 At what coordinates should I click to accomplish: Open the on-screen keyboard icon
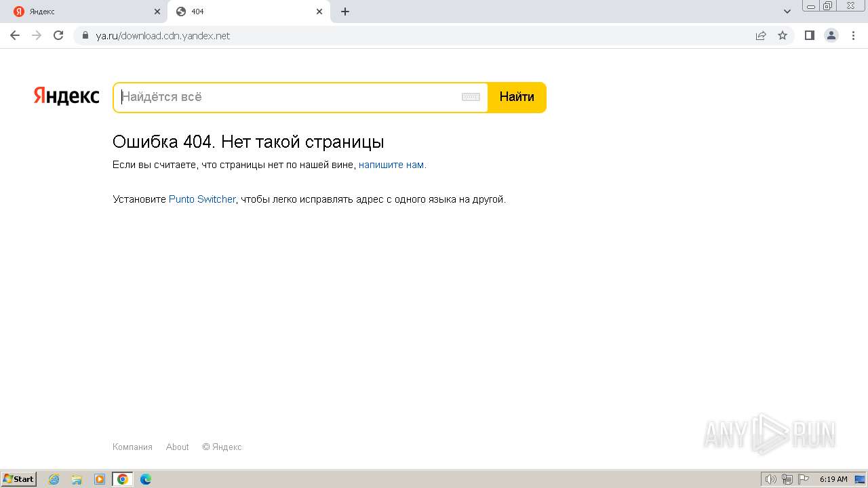(471, 97)
